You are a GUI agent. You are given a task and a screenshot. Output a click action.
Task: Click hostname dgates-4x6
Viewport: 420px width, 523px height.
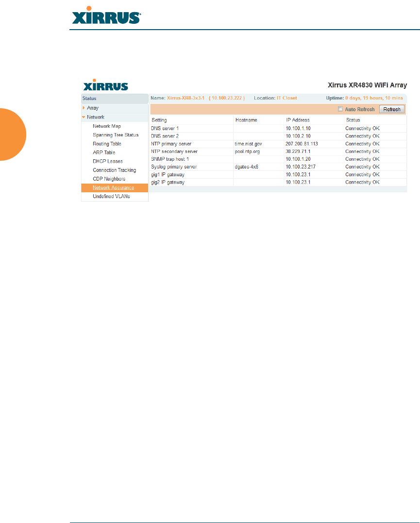click(x=246, y=167)
